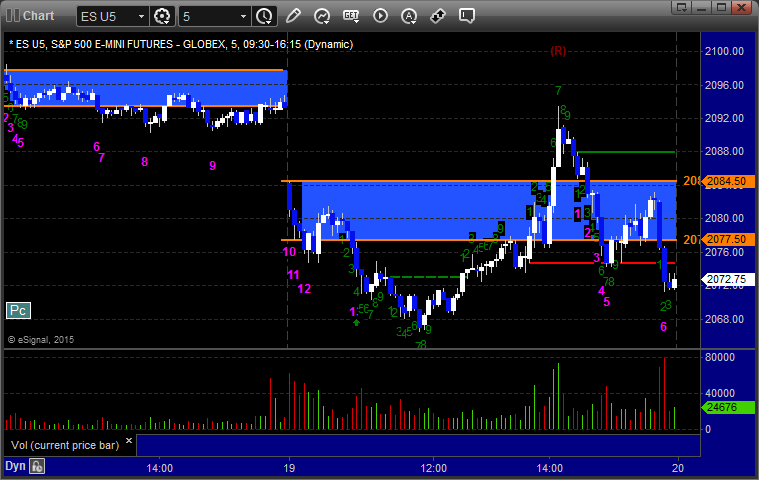Click the lock icon beside Dyn
759x480 pixels.
[37, 466]
